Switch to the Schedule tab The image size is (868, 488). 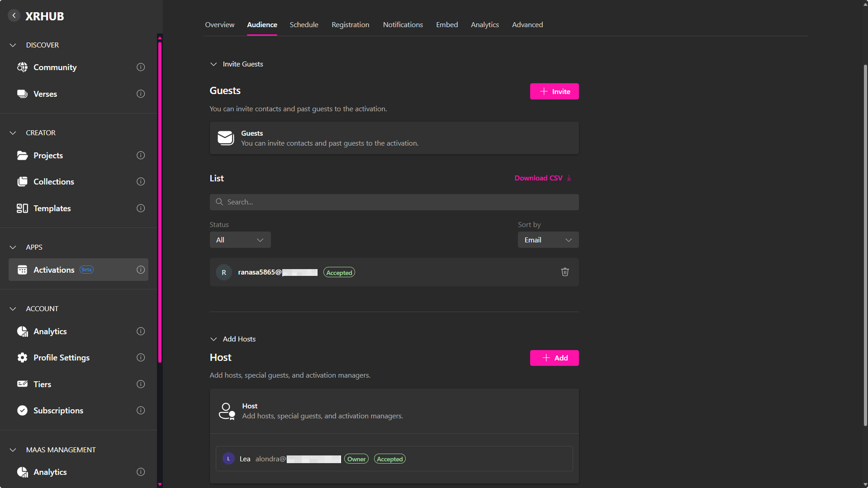coord(304,25)
